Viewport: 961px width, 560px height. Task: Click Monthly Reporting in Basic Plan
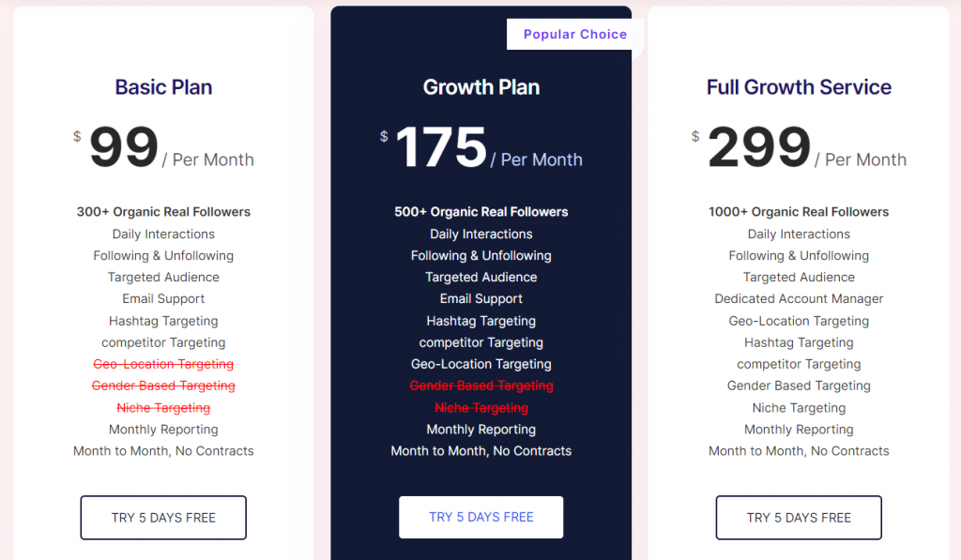coord(163,430)
